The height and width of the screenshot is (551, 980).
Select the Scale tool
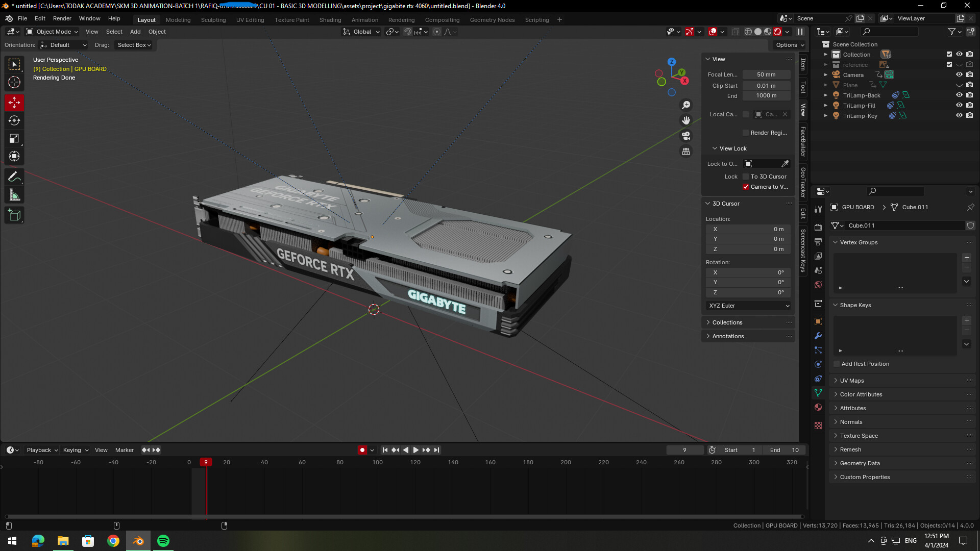point(14,138)
